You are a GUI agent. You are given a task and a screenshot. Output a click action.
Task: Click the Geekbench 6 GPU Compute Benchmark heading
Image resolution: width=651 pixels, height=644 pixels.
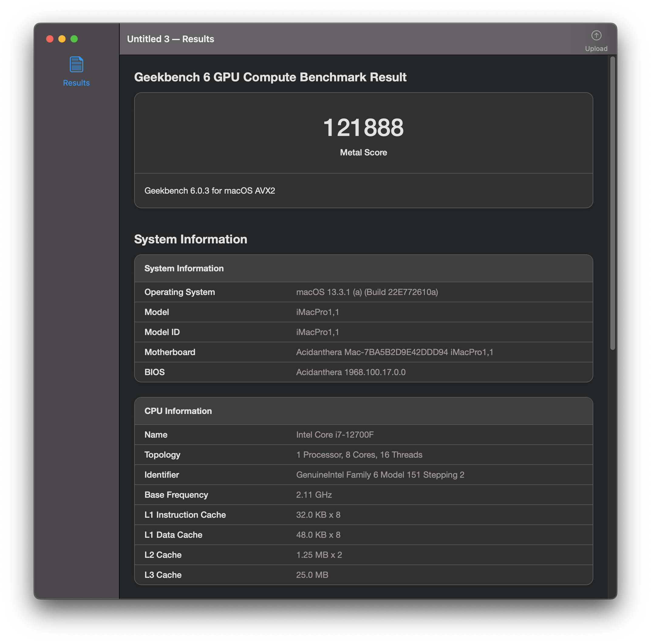point(270,77)
